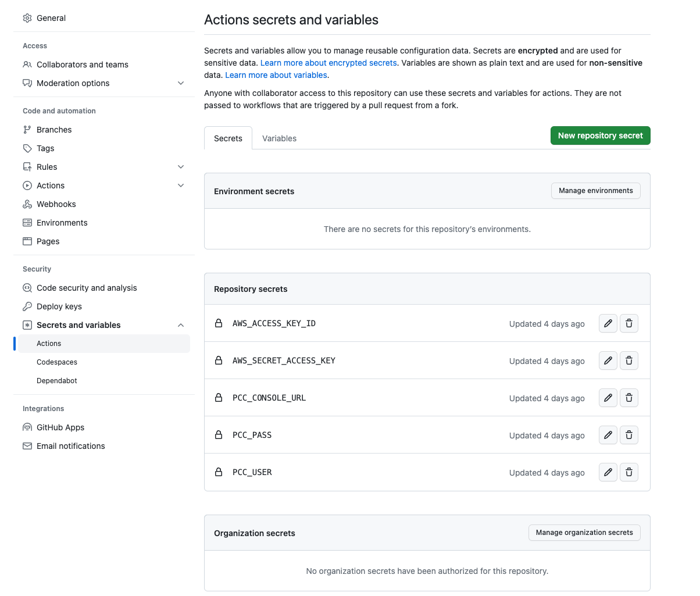
Task: Switch to the Variables tab
Action: [279, 138]
